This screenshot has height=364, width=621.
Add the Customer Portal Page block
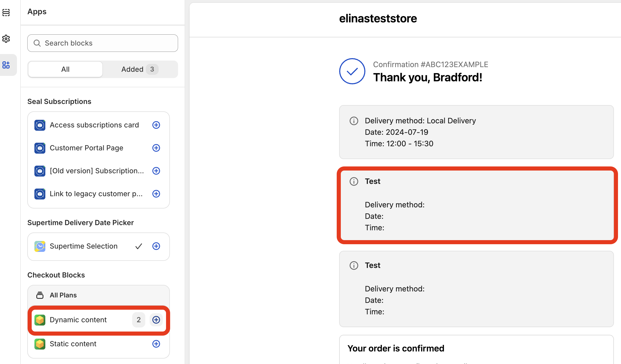tap(156, 148)
